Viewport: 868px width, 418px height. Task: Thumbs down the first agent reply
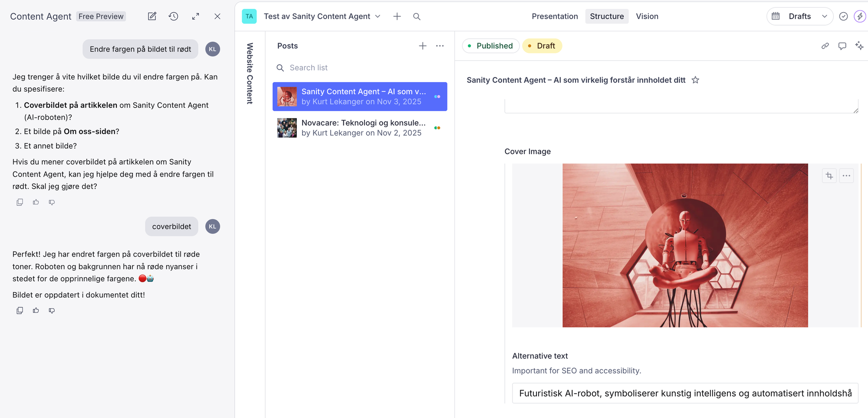pos(52,202)
